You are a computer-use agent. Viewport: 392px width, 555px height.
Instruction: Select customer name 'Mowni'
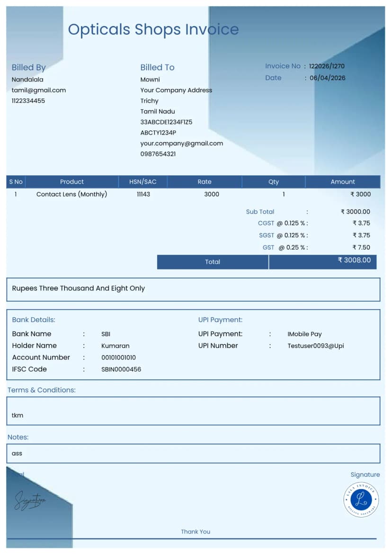click(150, 80)
